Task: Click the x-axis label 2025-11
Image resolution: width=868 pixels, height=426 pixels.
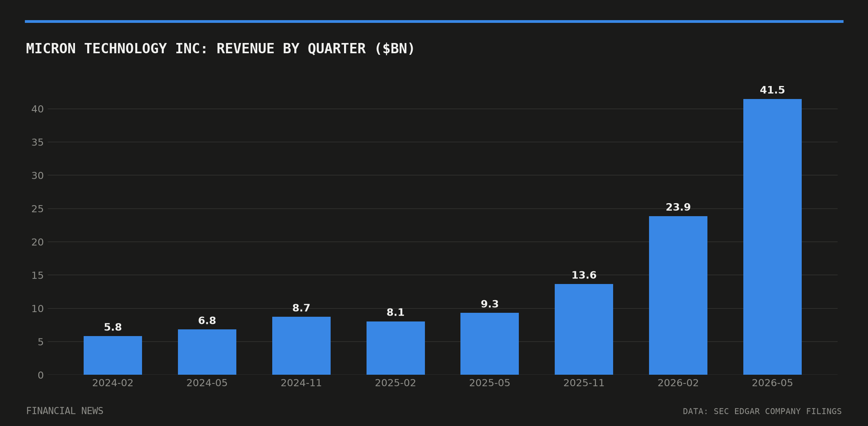Action: 584,383
